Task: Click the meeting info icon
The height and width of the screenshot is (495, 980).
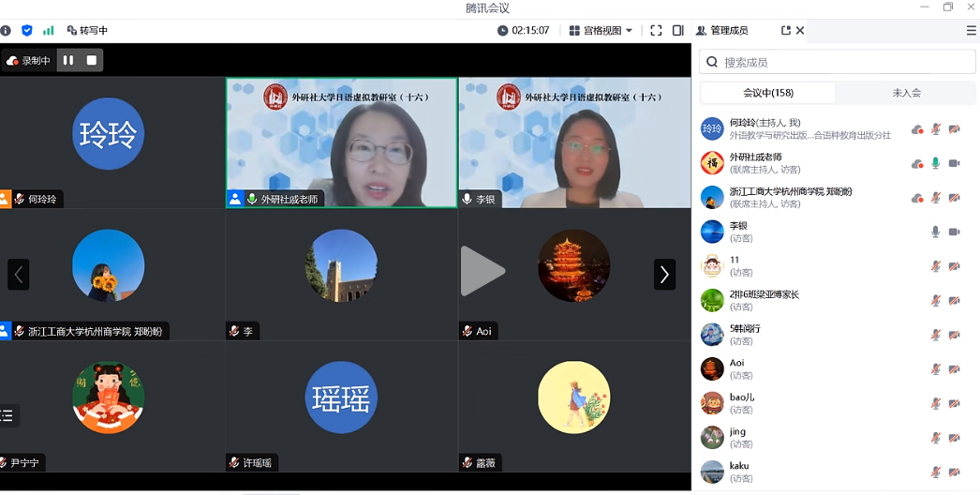Action: coord(7,31)
